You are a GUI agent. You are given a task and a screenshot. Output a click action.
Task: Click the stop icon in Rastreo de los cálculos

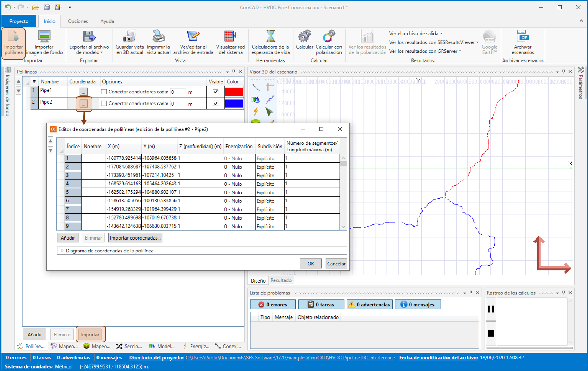coord(491,333)
